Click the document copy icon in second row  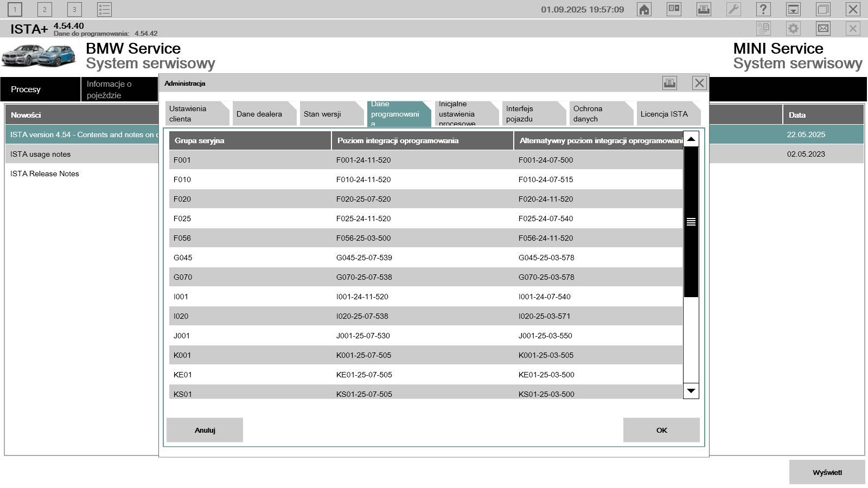(763, 28)
